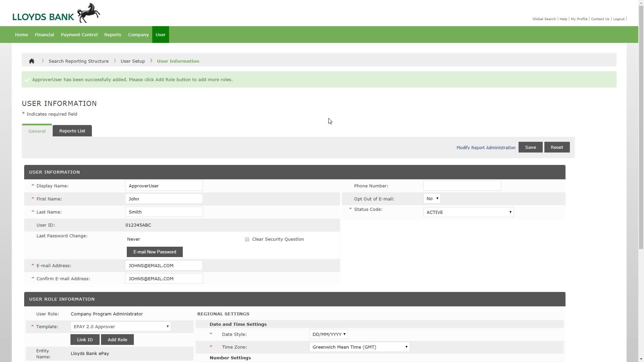Open the Opt Out of E-mail dropdown

coord(432,198)
